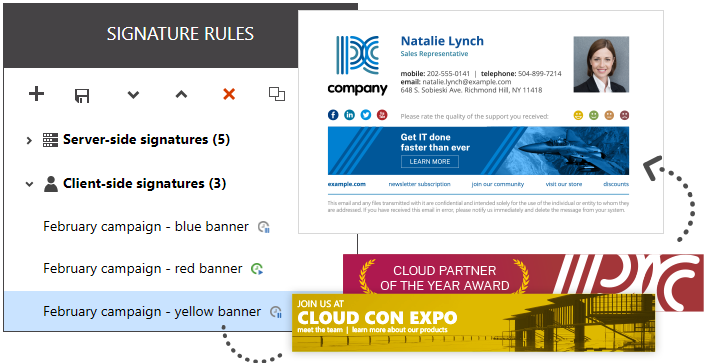
Task: Click the Natalie Lynch name heading
Action: [x=442, y=41]
